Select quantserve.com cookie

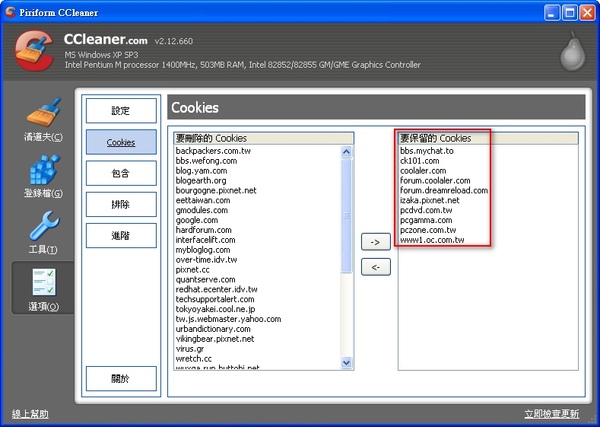click(205, 280)
